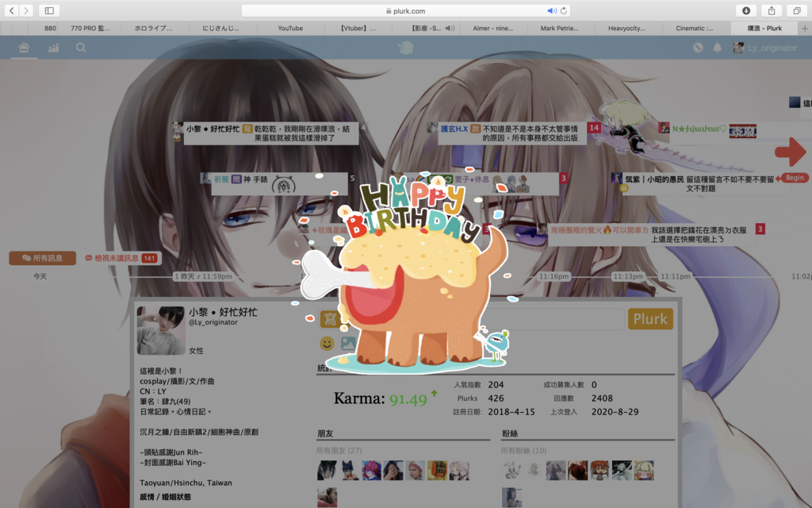Mute audio via address bar speaker icon
Image resolution: width=812 pixels, height=508 pixels.
coord(552,11)
